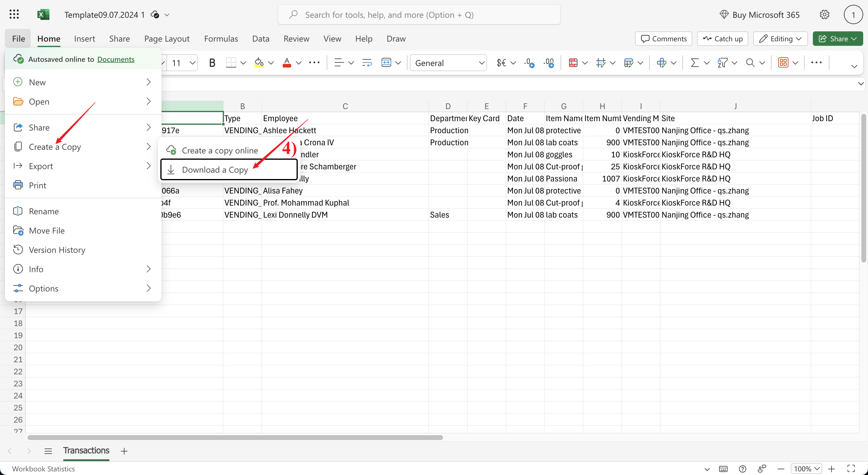Open the settings gear
This screenshot has height=475, width=868.
pos(824,14)
